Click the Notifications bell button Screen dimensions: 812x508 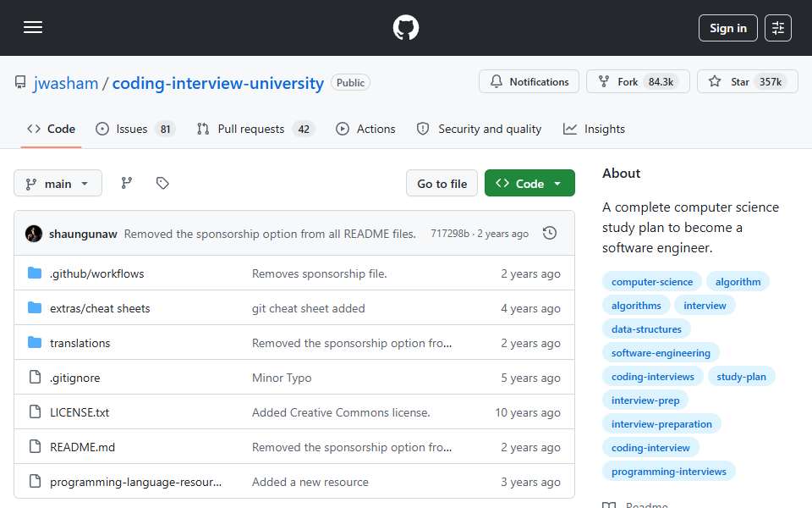point(529,81)
